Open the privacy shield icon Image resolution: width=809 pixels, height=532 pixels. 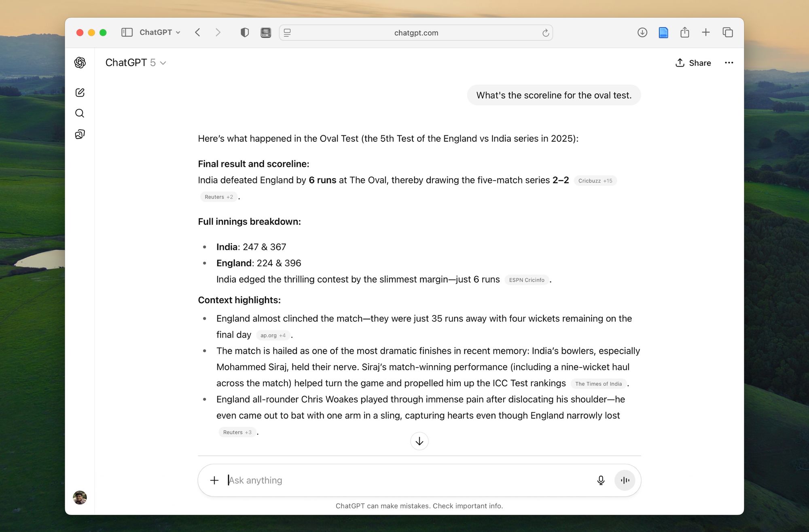pyautogui.click(x=245, y=32)
